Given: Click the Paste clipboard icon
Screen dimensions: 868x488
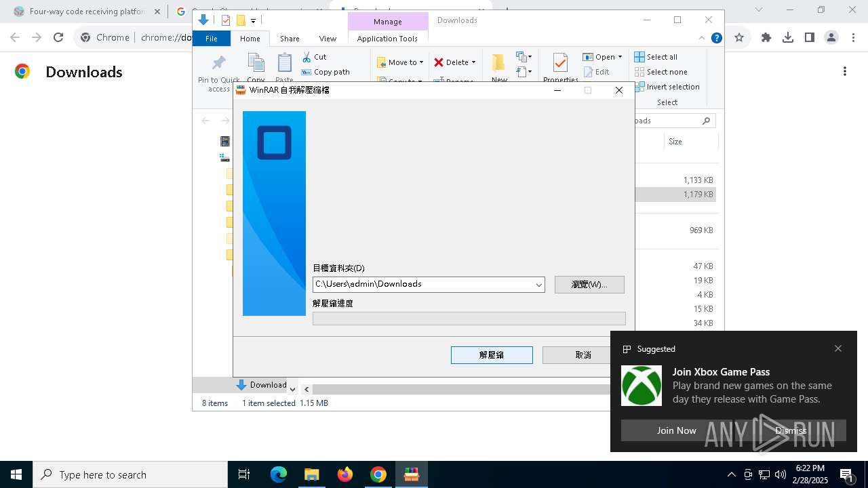Looking at the screenshot, I should click(285, 63).
